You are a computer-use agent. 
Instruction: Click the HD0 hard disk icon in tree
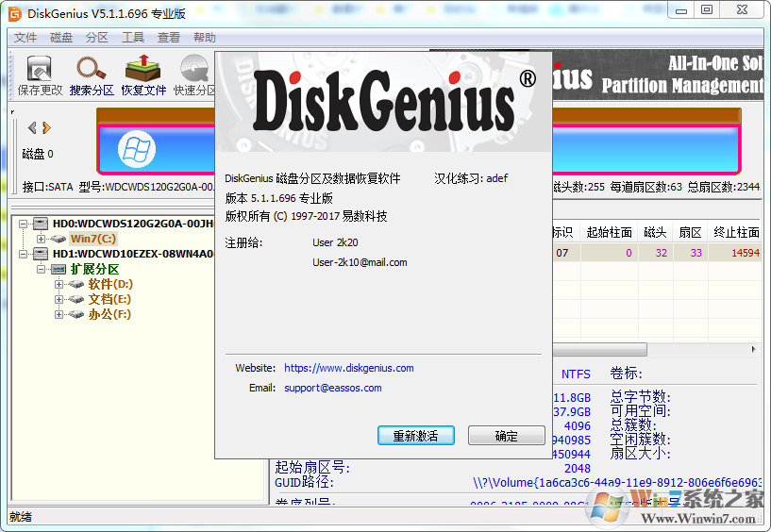41,224
